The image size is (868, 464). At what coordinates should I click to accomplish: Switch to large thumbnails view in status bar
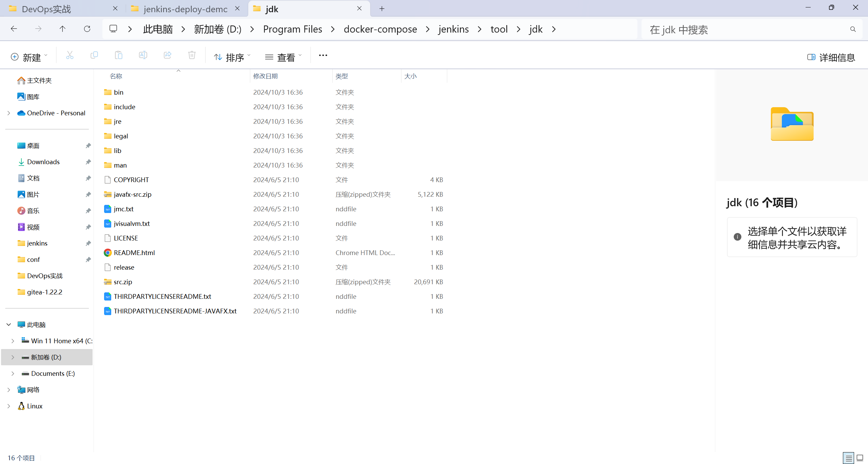[x=860, y=458]
